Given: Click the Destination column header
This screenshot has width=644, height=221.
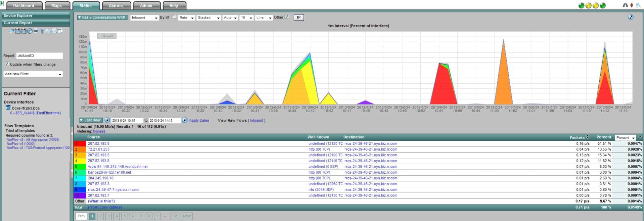Looking at the screenshot, I should click(354, 137).
